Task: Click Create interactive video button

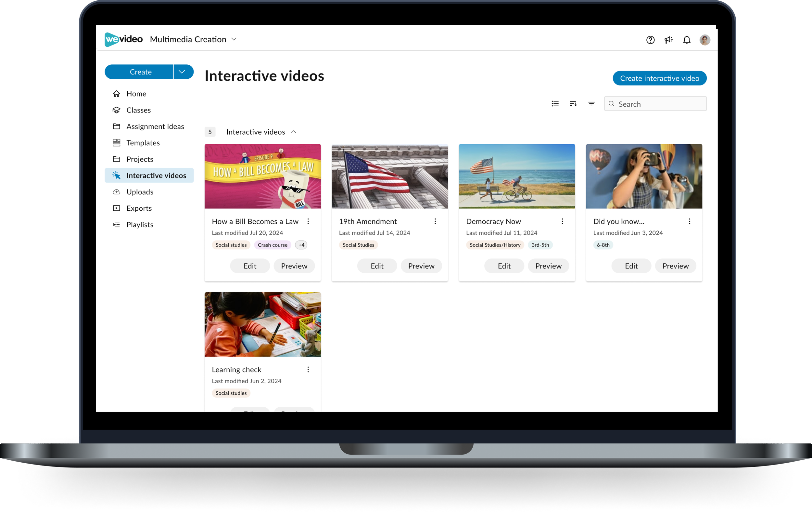Action: click(x=659, y=78)
